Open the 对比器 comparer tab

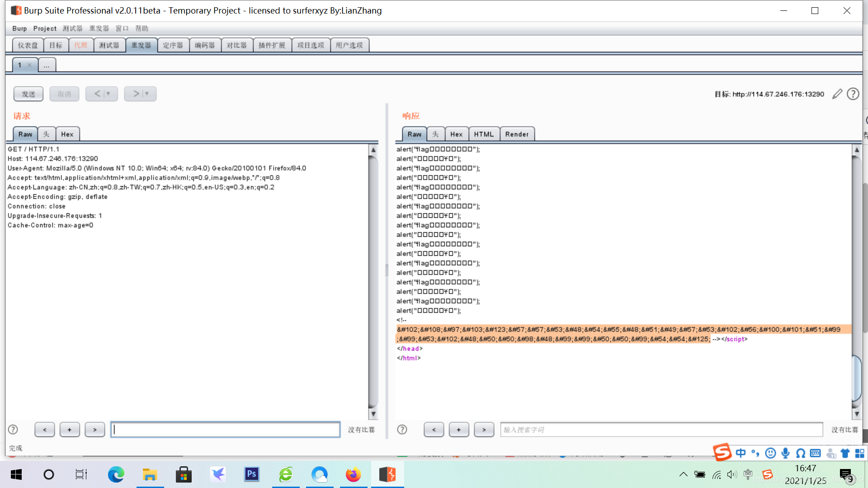[x=237, y=45]
